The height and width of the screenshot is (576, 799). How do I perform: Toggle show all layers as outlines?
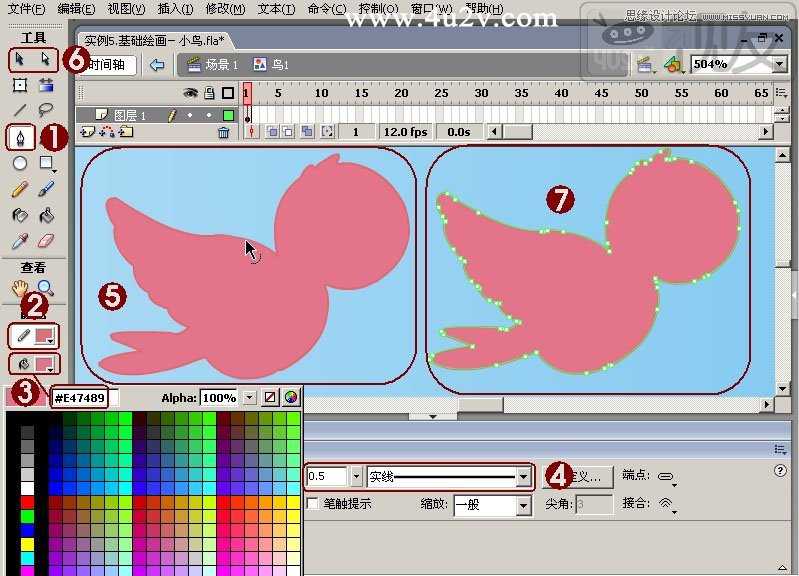click(228, 93)
